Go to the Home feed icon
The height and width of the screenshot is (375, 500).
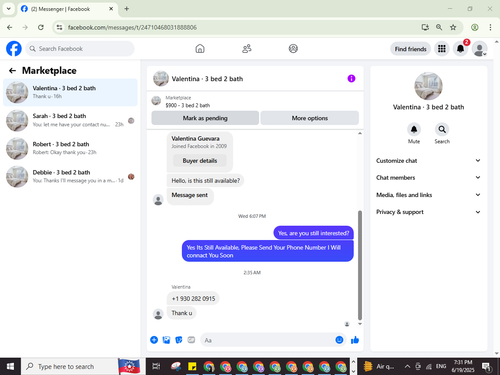pyautogui.click(x=200, y=49)
